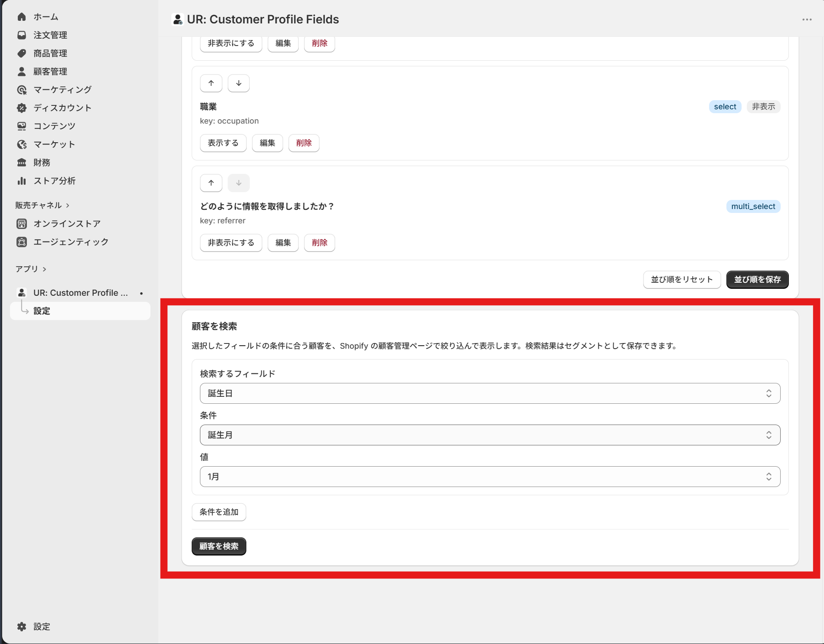Image resolution: width=824 pixels, height=644 pixels.
Task: Click the コンテンツ image icon
Action: pos(22,126)
